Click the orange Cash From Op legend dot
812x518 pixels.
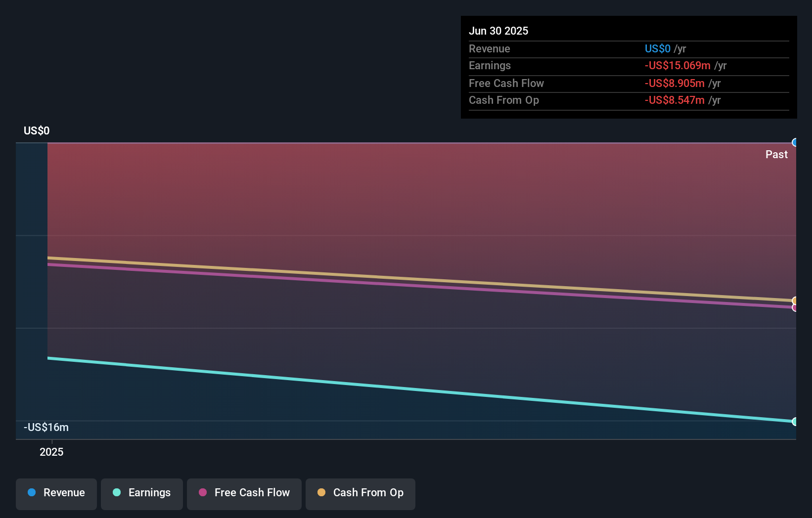tap(321, 492)
